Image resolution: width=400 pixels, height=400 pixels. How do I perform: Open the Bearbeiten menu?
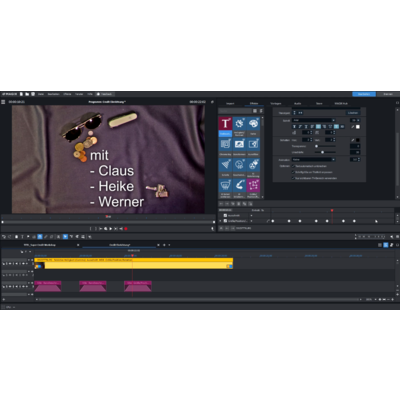pos(53,94)
